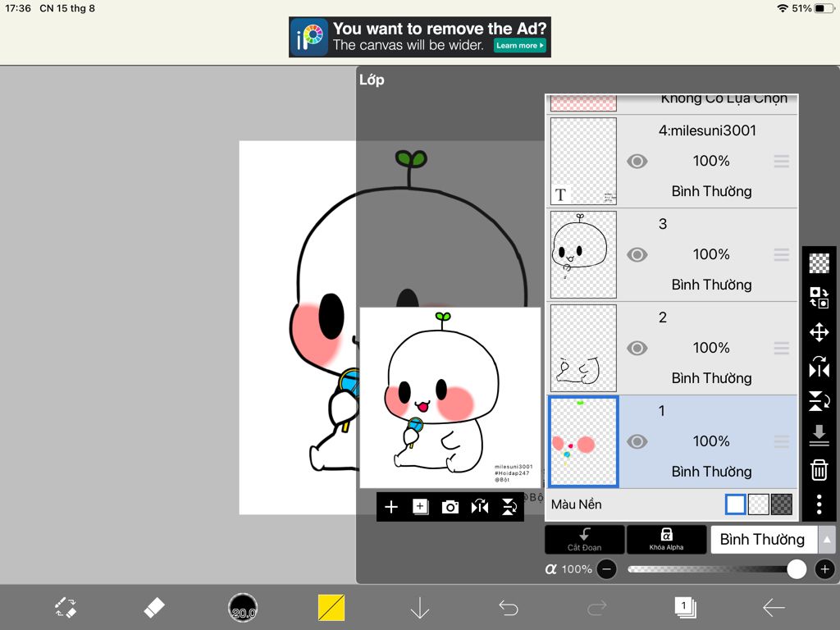The width and height of the screenshot is (840, 630).
Task: Select white background color swatch
Action: tap(735, 504)
